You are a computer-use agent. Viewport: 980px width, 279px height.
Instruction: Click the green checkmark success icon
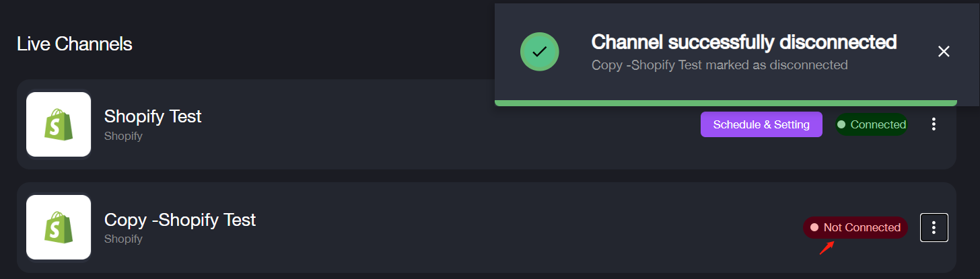(540, 51)
